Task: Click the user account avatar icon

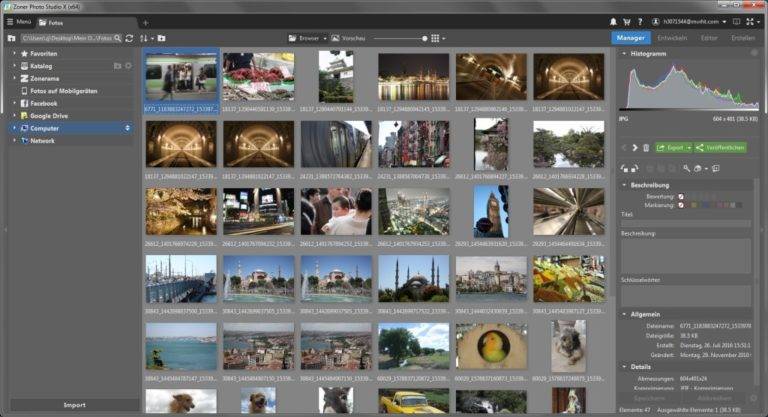Action: pyautogui.click(x=656, y=22)
